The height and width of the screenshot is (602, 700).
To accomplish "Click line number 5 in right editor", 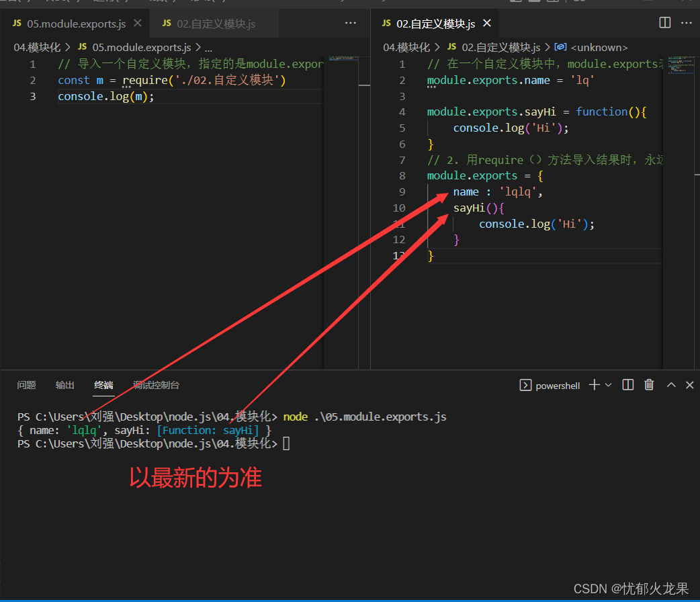I will pos(402,128).
